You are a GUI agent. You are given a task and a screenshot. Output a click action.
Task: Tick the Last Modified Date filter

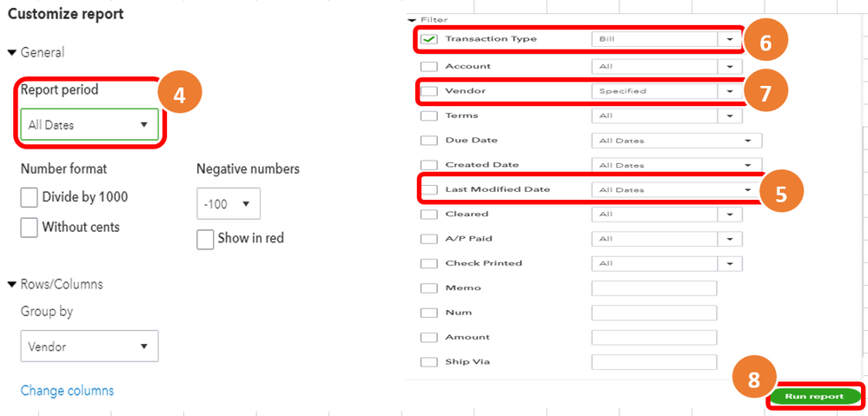429,189
